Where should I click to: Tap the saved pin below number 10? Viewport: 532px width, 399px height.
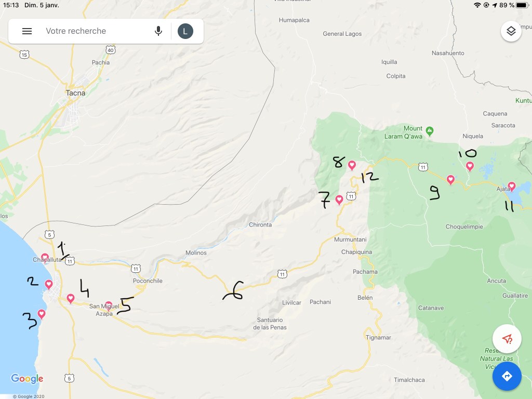click(x=470, y=166)
